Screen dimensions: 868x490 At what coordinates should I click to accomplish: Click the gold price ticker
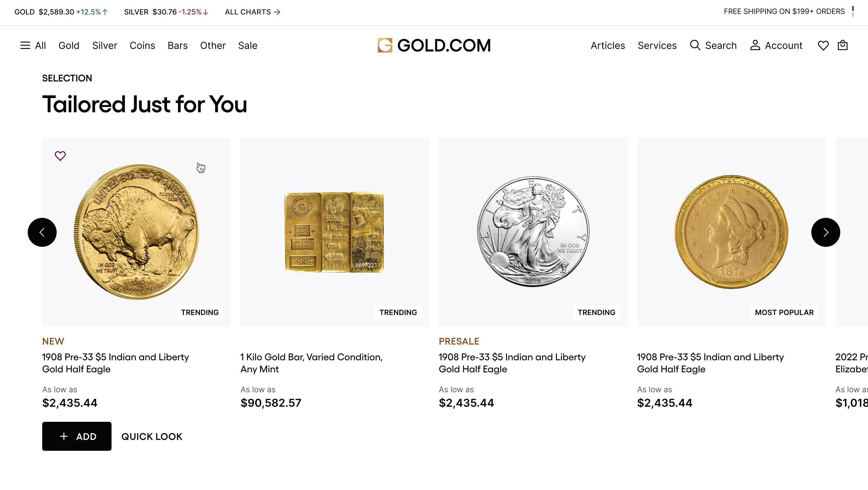coord(61,12)
